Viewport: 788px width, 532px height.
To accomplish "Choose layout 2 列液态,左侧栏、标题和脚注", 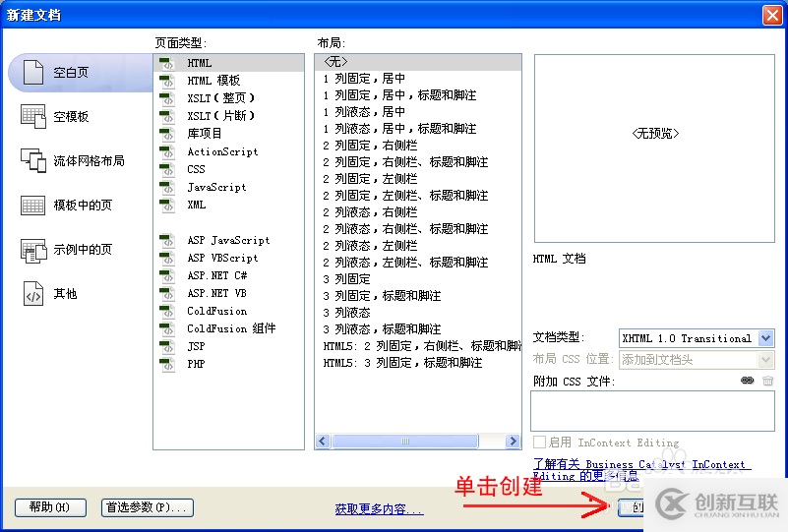I will pos(418,263).
